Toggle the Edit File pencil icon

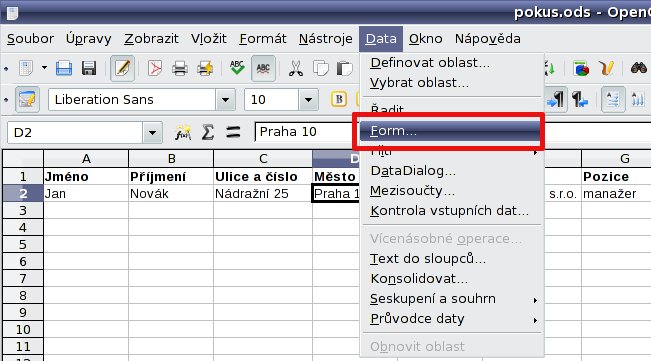tap(122, 68)
